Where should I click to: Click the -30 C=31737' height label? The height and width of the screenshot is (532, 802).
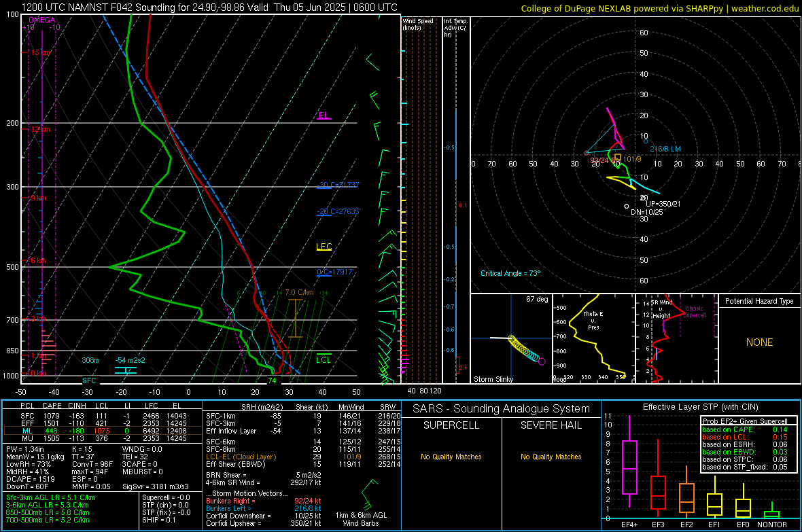[x=338, y=185]
